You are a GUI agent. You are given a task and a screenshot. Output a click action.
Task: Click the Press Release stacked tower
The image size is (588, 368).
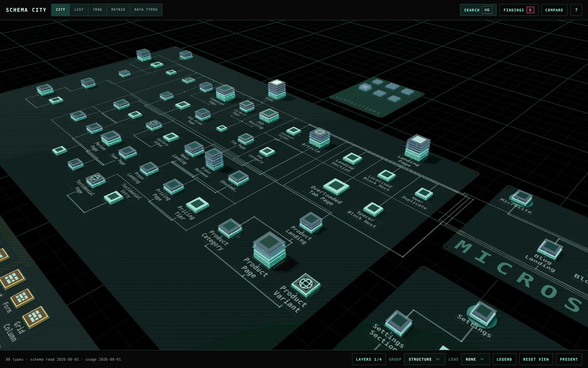214,159
